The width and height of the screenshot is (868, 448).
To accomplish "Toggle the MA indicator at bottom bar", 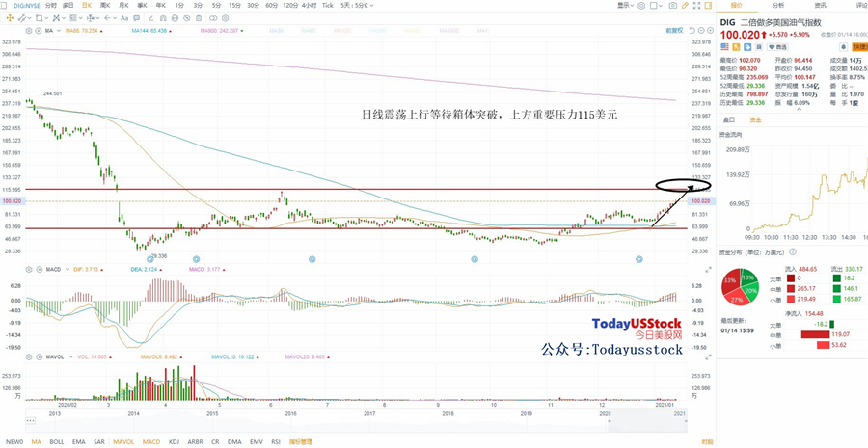I will (37, 442).
